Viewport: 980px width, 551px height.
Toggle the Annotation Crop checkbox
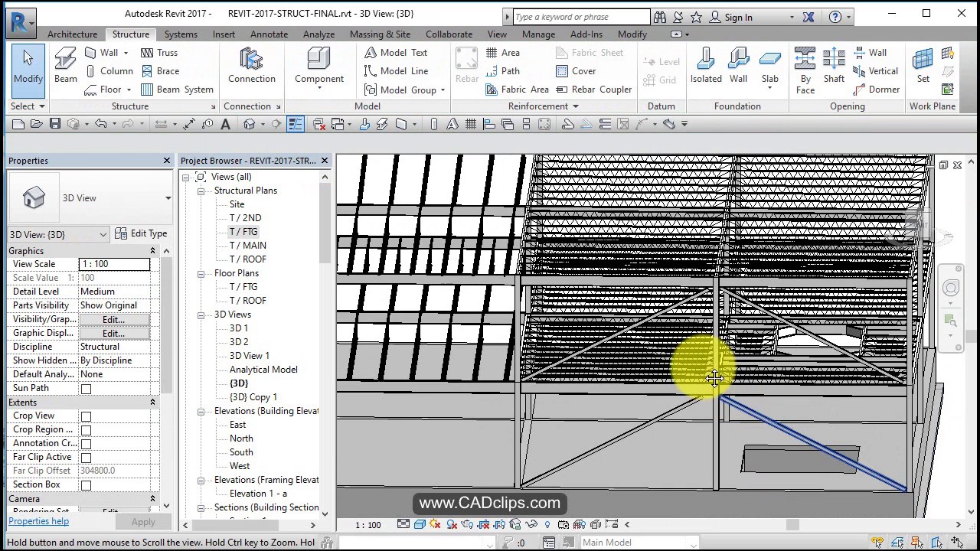point(86,444)
